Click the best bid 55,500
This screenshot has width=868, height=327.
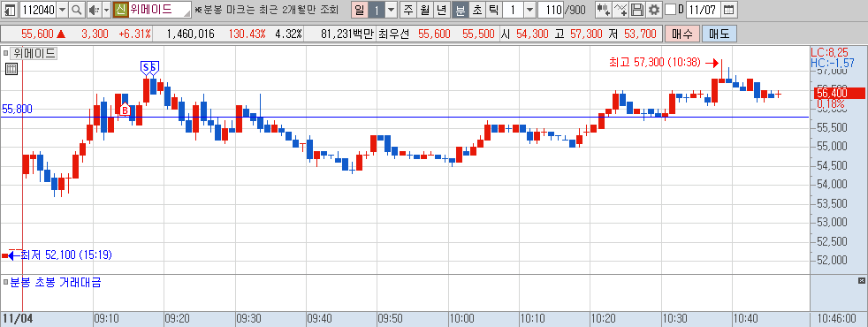pos(478,34)
